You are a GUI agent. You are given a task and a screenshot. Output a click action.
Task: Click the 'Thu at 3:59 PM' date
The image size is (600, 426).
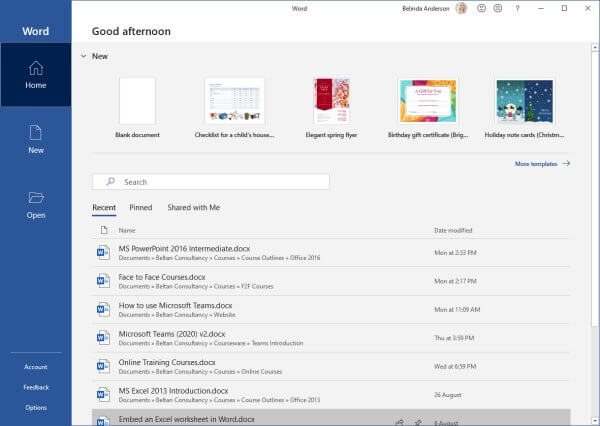click(454, 338)
